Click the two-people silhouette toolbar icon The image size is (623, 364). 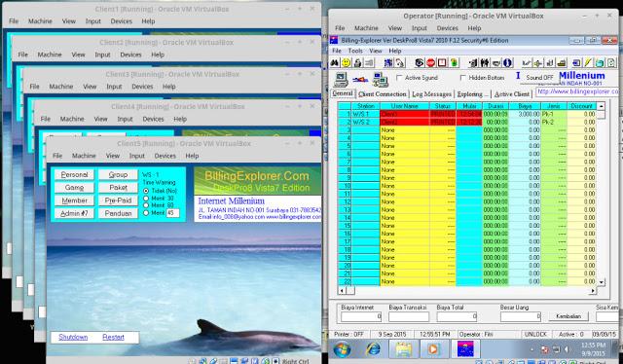click(x=485, y=63)
